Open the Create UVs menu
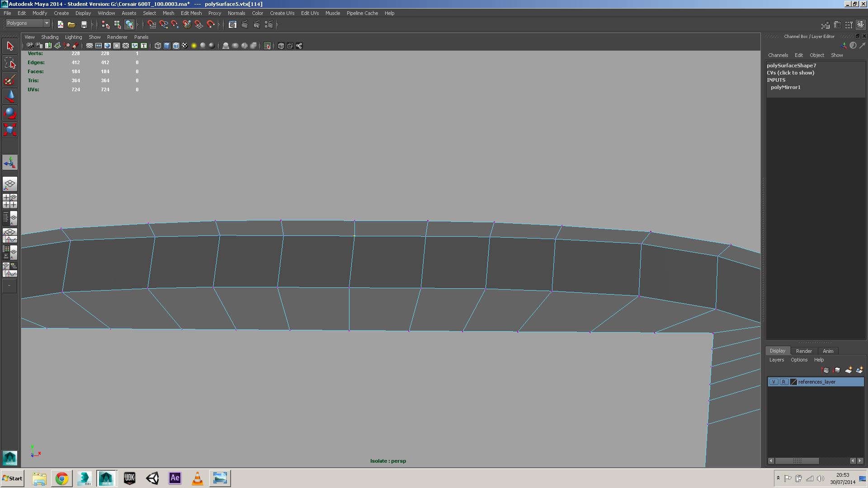Image resolution: width=868 pixels, height=488 pixels. (282, 13)
